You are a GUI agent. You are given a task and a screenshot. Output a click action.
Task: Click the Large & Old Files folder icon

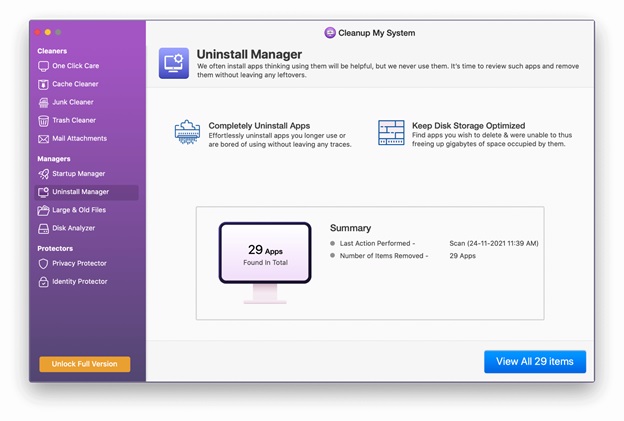[43, 210]
